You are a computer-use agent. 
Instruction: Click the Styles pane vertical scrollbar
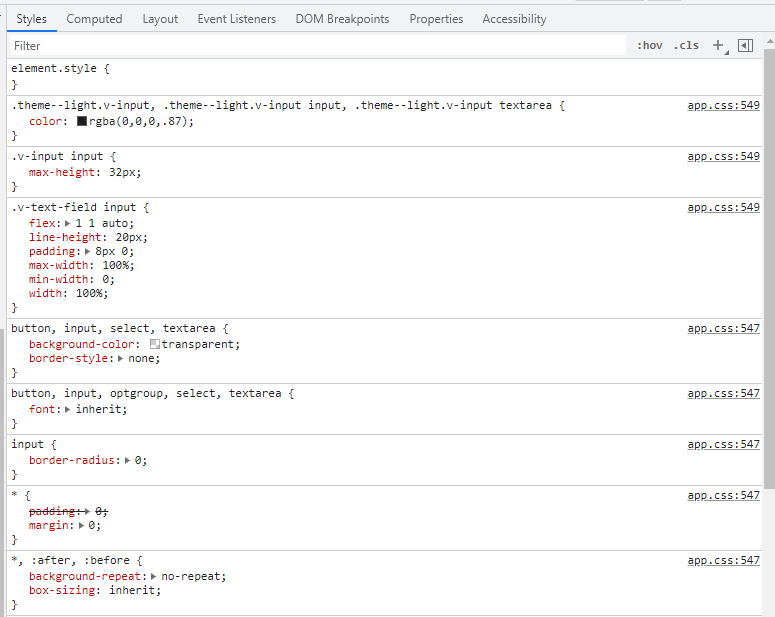pos(768,300)
